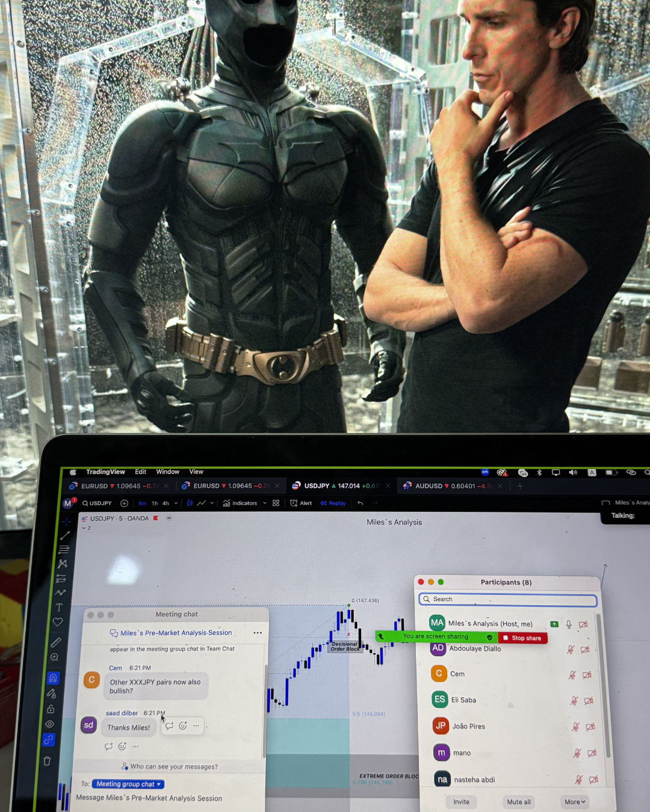Image resolution: width=650 pixels, height=812 pixels.
Task: Click the Stop share button
Action: tap(522, 638)
